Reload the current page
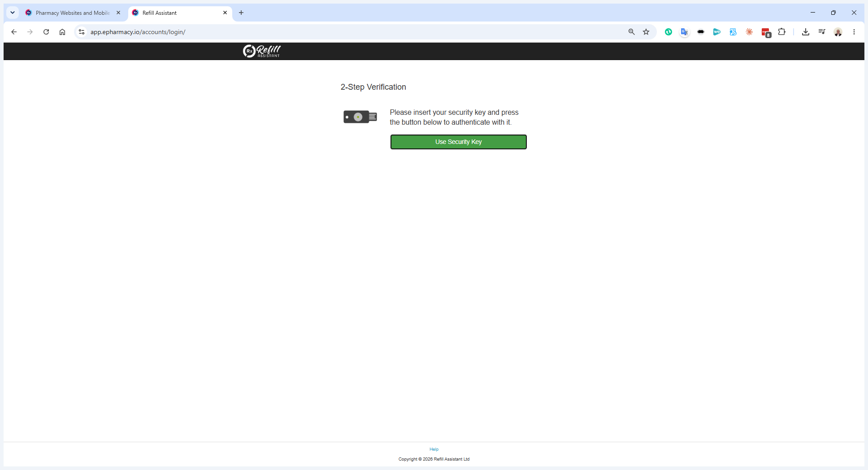The image size is (868, 470). click(46, 32)
